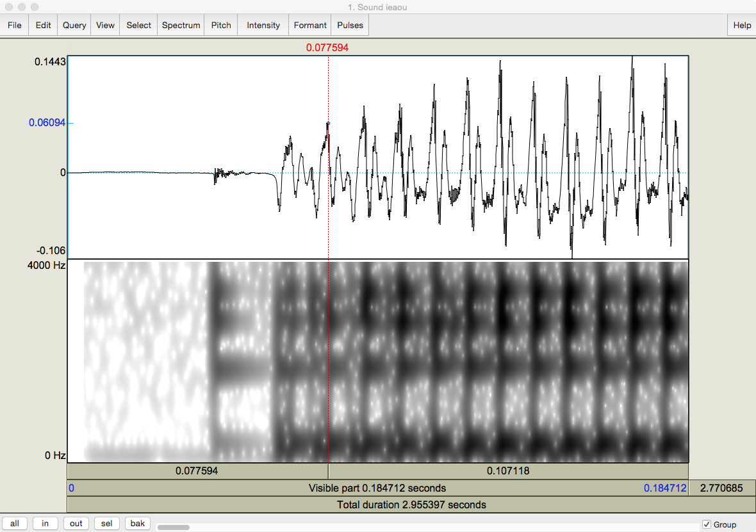The height and width of the screenshot is (532, 756).
Task: Click the blue window start time 0
Action: coord(71,488)
